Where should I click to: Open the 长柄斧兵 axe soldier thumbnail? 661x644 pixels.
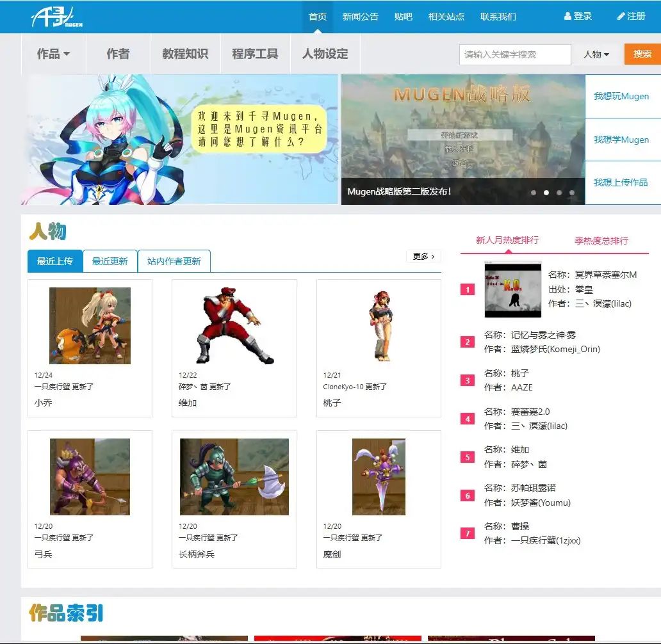234,477
